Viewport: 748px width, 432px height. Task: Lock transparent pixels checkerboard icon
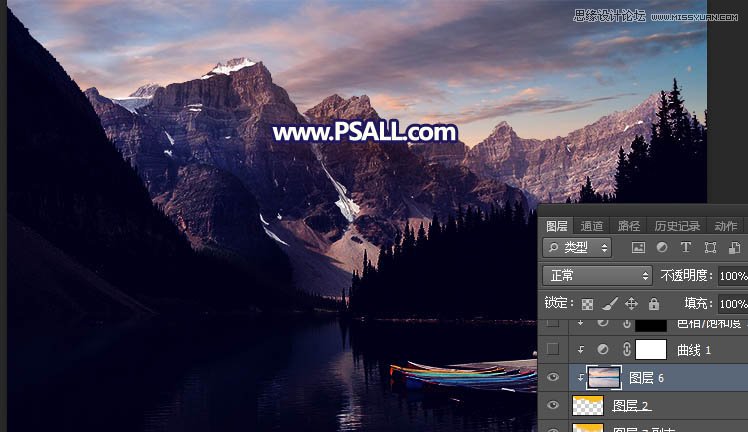coord(587,304)
